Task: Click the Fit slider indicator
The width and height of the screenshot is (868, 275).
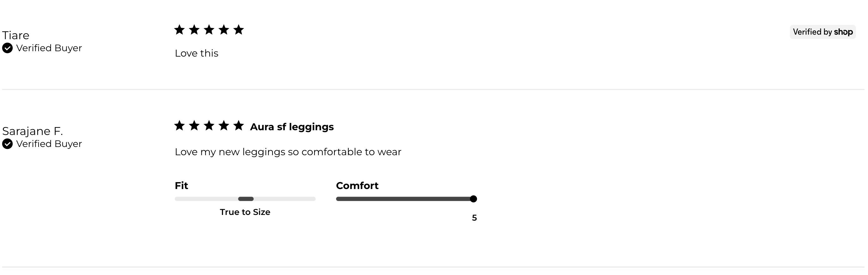Action: (x=246, y=199)
